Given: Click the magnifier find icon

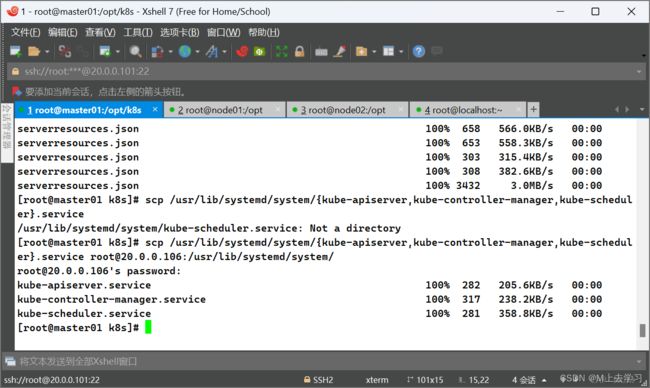Looking at the screenshot, I should coord(135,51).
